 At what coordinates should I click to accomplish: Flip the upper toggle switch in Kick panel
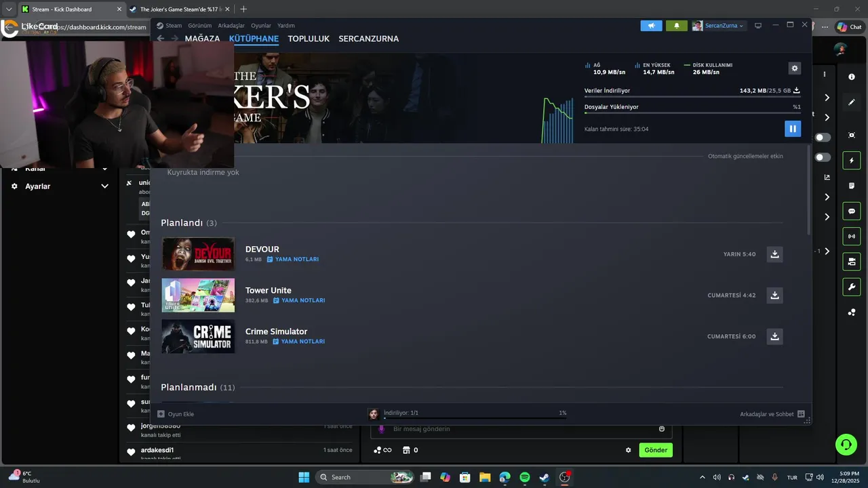tap(823, 138)
